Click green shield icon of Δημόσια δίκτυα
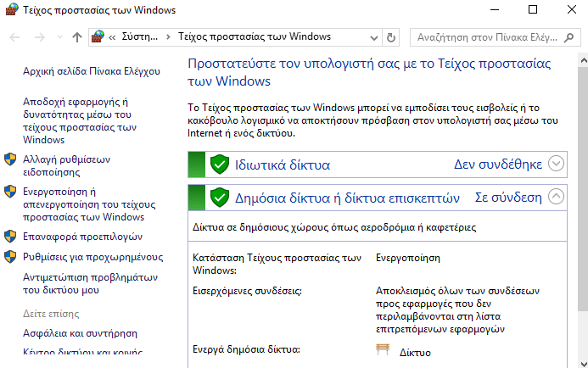 click(x=220, y=197)
